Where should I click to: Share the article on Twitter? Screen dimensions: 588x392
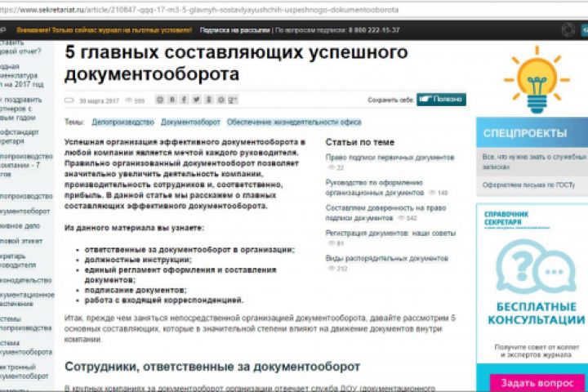[197, 100]
